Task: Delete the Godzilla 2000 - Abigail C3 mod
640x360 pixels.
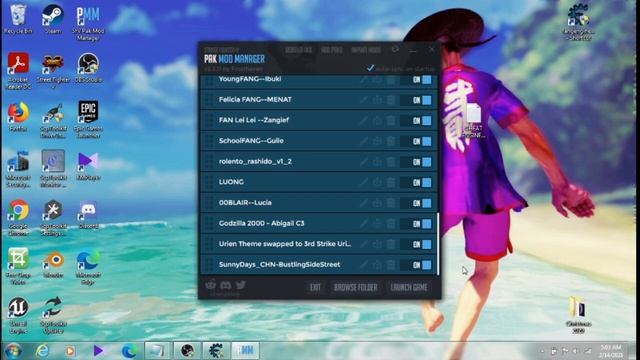Action: click(x=391, y=224)
